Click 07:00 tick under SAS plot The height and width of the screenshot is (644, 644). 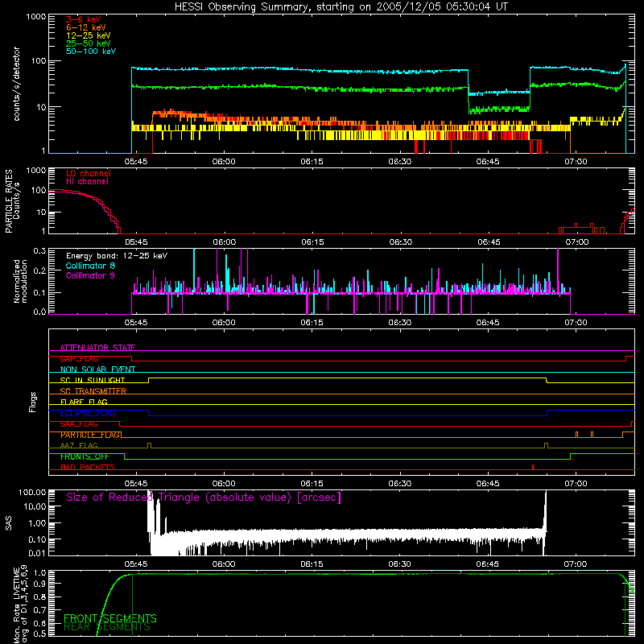[x=576, y=564]
